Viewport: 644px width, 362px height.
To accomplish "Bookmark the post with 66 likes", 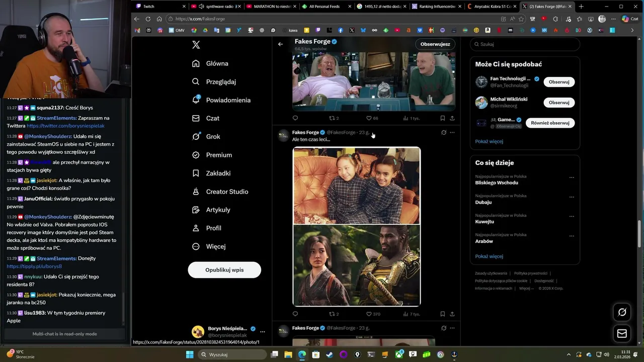I will [x=442, y=118].
